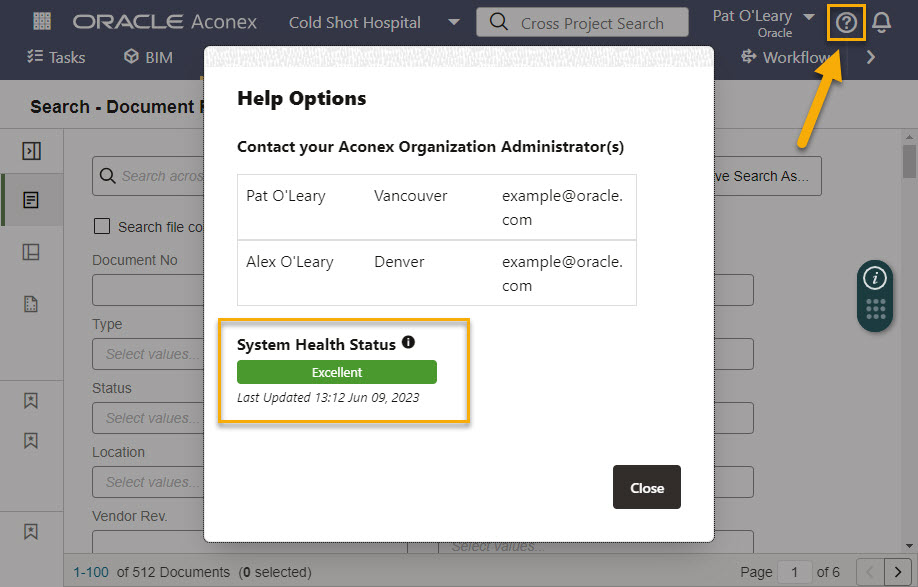
Task: Close the Help Options dialog
Action: [x=647, y=487]
